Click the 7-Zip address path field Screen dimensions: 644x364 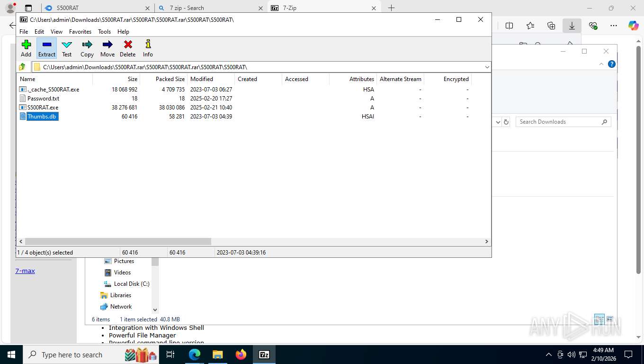click(x=258, y=67)
